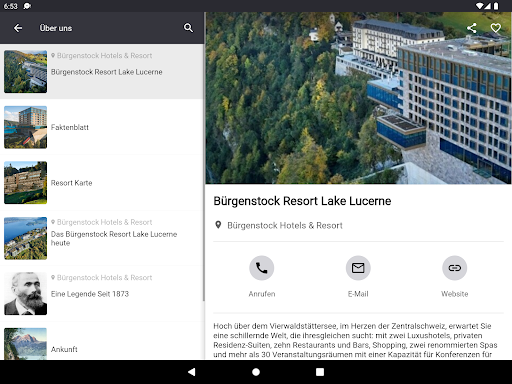Tap the E-Mail envelope icon
This screenshot has height=384, width=512.
point(358,268)
